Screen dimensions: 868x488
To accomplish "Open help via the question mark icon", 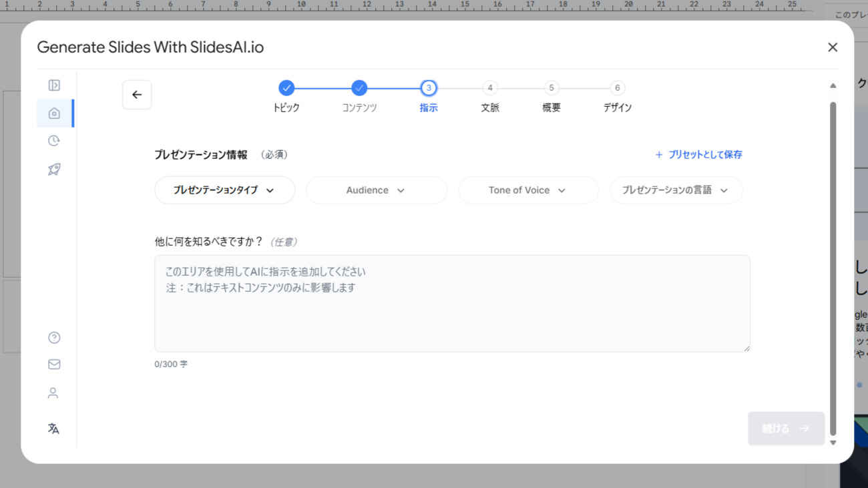I will [53, 337].
